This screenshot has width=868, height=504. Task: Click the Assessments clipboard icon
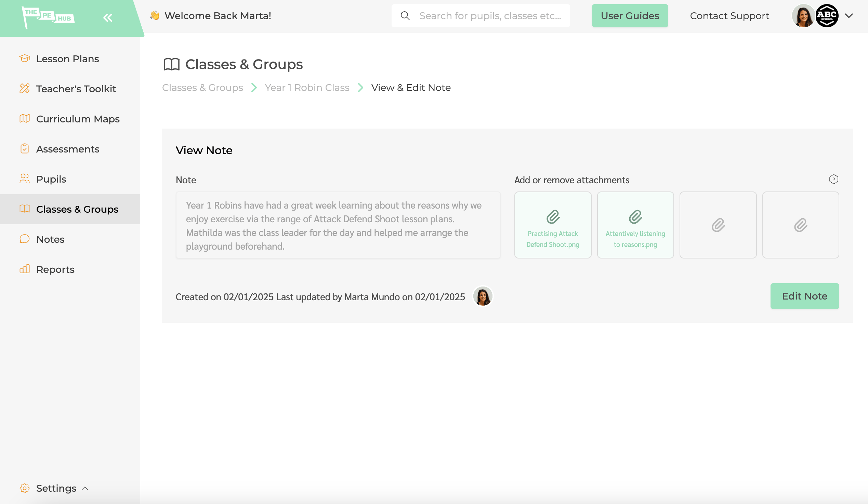click(25, 149)
